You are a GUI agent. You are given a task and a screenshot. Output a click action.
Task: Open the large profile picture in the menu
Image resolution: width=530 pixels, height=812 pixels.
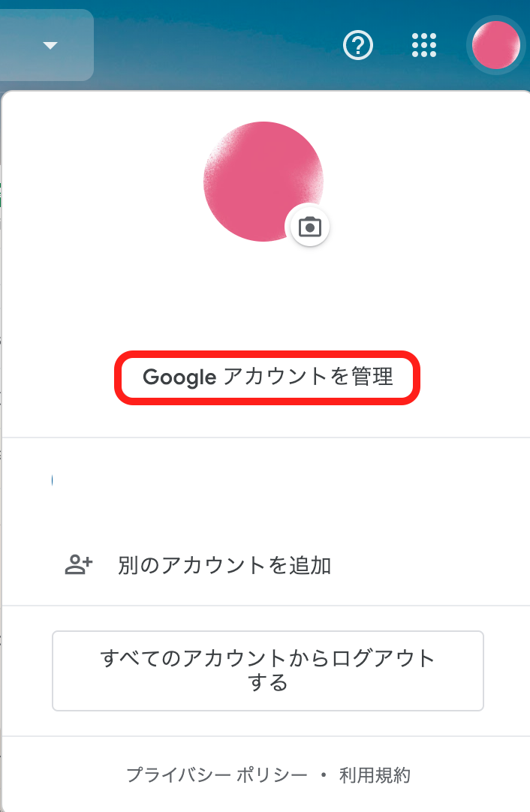tap(263, 180)
